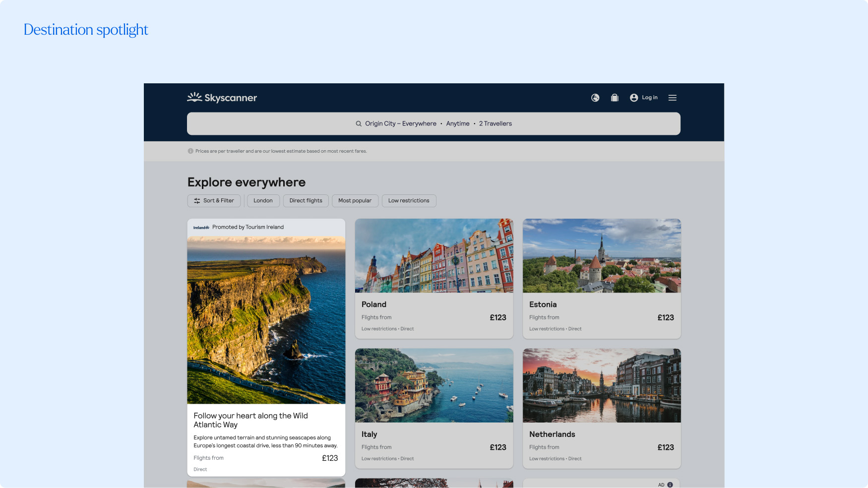Viewport: 868px width, 488px height.
Task: View flights to Estonia
Action: 602,278
